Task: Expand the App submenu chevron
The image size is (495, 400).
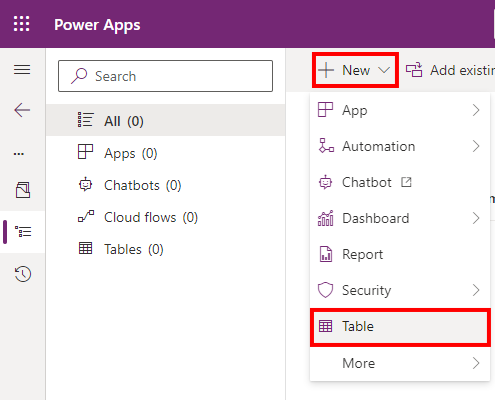Action: 476,110
